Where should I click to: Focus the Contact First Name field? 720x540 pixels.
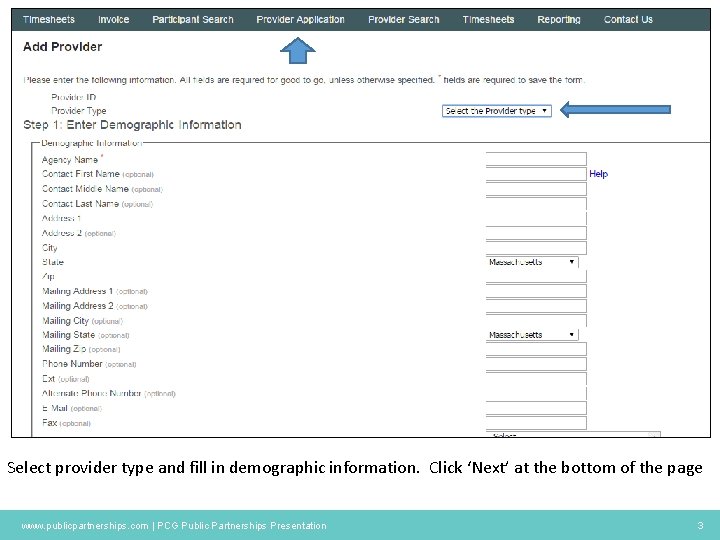tap(536, 174)
